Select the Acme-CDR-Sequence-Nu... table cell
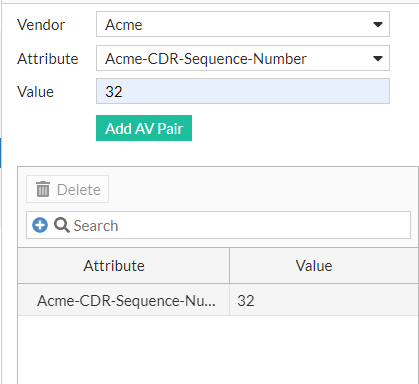Screen dimensions: 419x384 click(124, 300)
